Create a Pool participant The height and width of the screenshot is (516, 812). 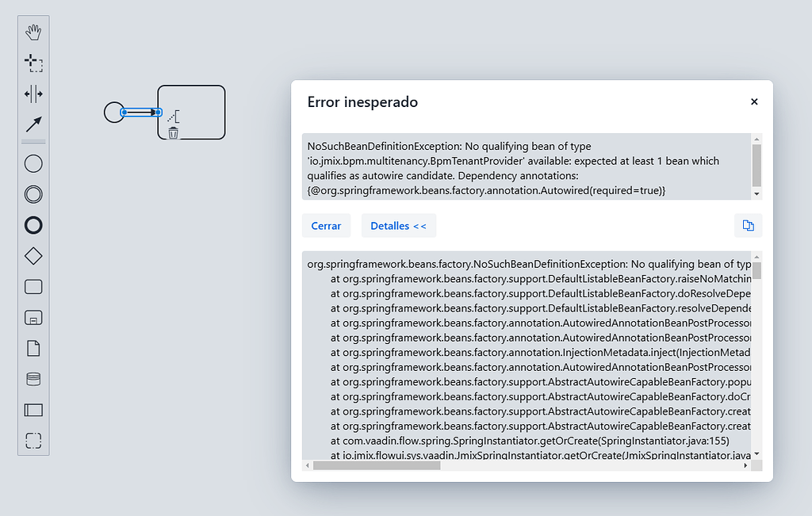(x=33, y=410)
